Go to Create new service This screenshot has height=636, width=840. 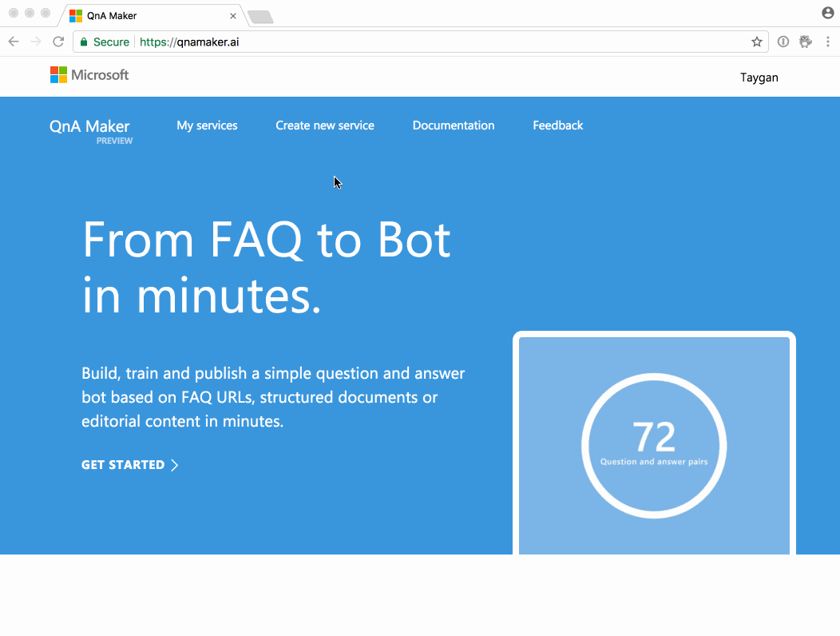(x=325, y=125)
